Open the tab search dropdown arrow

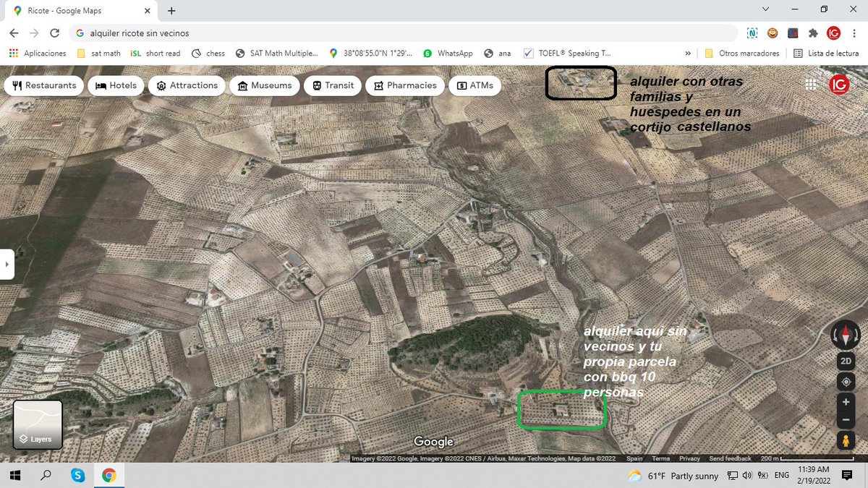click(766, 9)
